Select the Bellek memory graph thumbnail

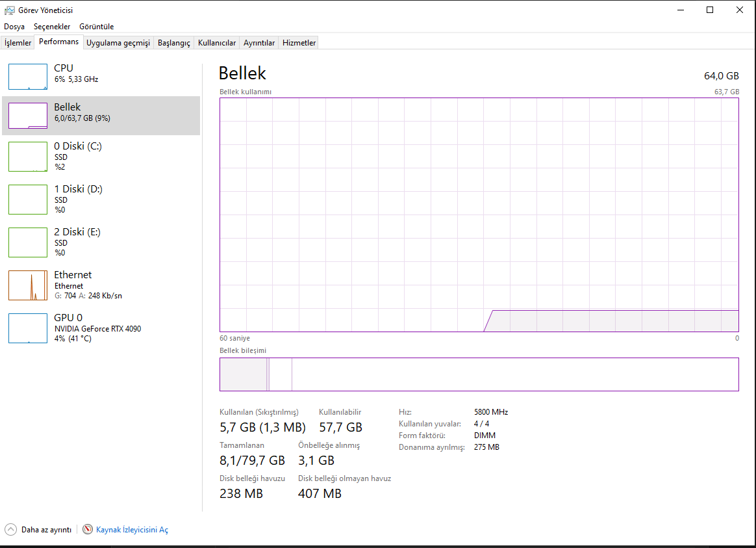coord(28,116)
